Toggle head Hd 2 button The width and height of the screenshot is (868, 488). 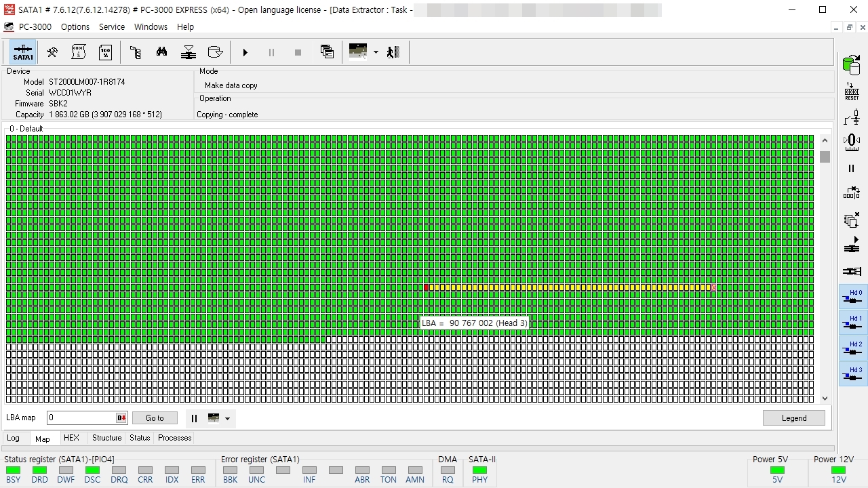pos(853,348)
